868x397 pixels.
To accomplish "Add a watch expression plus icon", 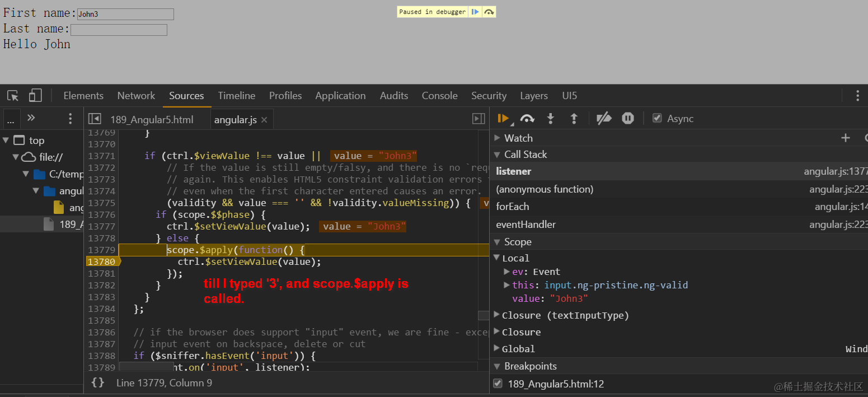I will click(x=846, y=138).
